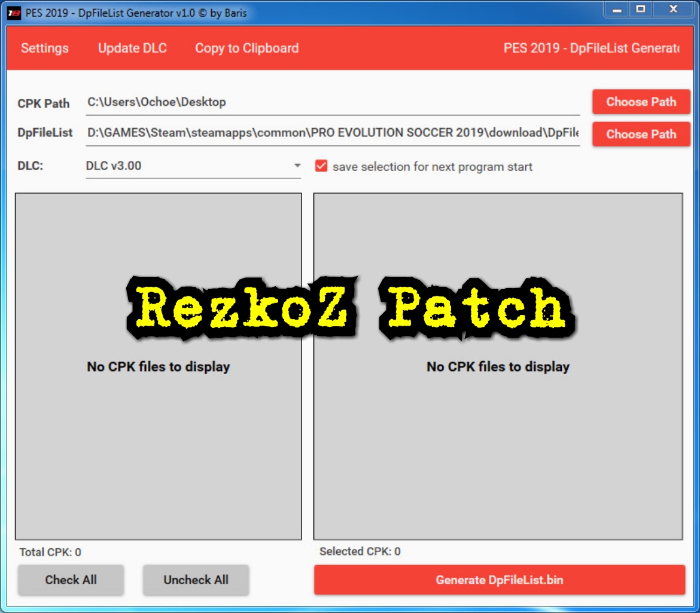This screenshot has width=700, height=613.
Task: Click Choose Path for CPK Path
Action: (641, 102)
